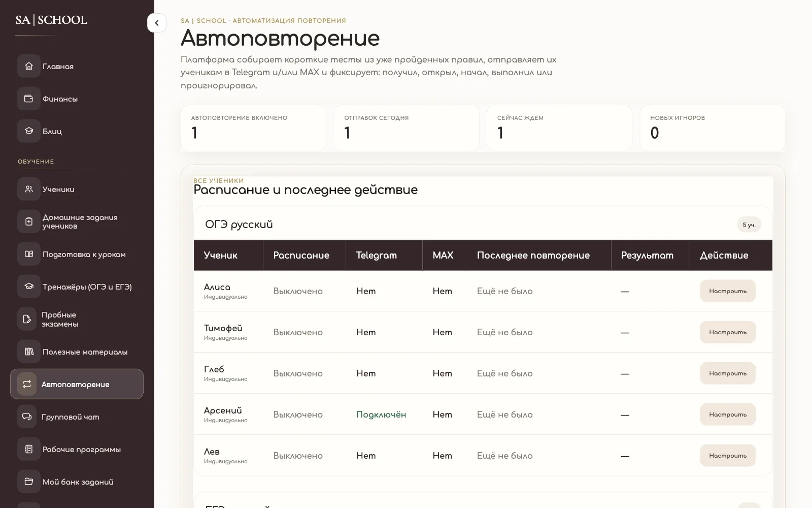Image resolution: width=812 pixels, height=508 pixels.
Task: Click the Отправок сегодня stat card
Action: point(407,128)
